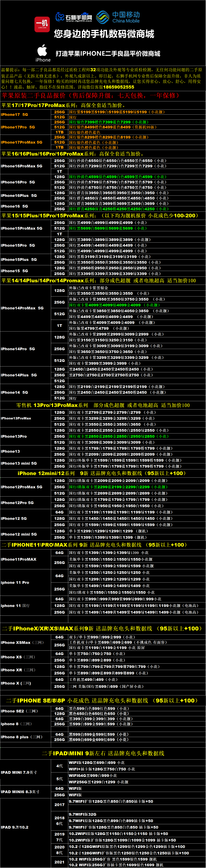Click the IPAD MINI 7.9英寸 label
The image size is (206, 868).
pyautogui.click(x=19, y=772)
